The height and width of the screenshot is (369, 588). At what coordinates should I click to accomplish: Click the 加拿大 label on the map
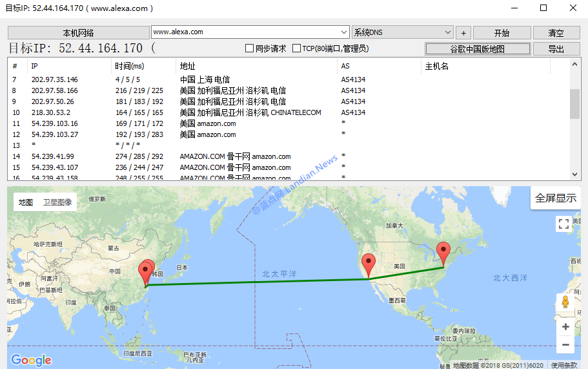(x=394, y=226)
